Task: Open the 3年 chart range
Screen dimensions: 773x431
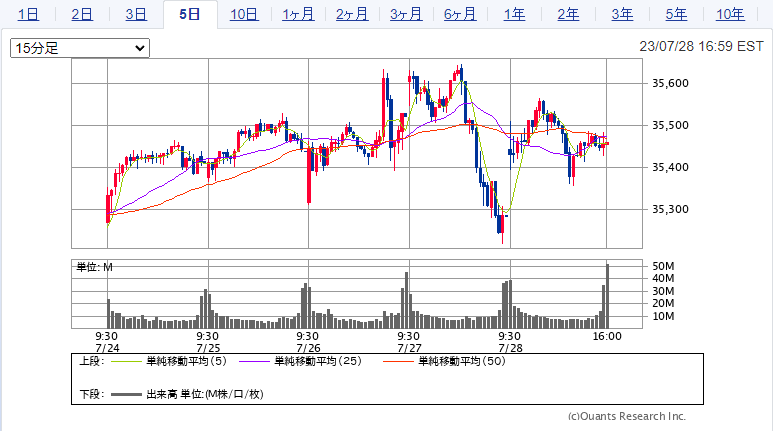Action: [x=622, y=14]
